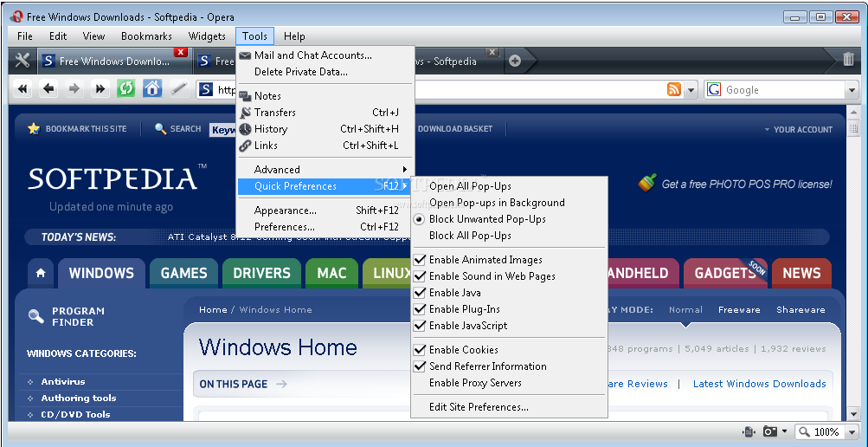The width and height of the screenshot is (868, 447).
Task: Click the Opera logo in title bar
Action: click(17, 16)
